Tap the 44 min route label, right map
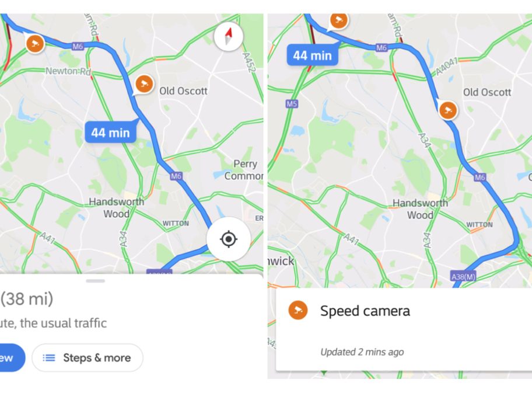This screenshot has width=532, height=393. coord(313,55)
